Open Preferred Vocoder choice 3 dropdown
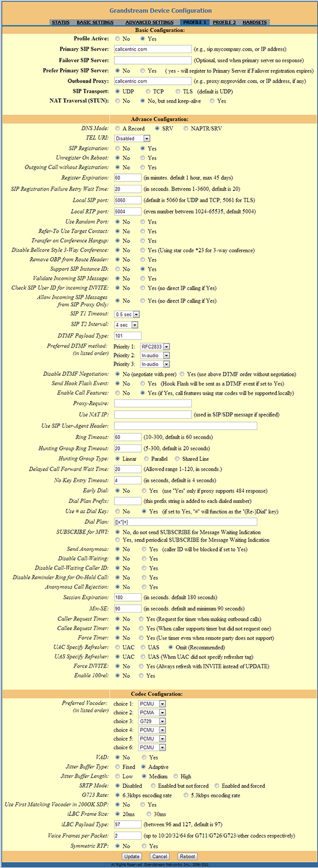Screen dimensions: 318x868 point(153,721)
